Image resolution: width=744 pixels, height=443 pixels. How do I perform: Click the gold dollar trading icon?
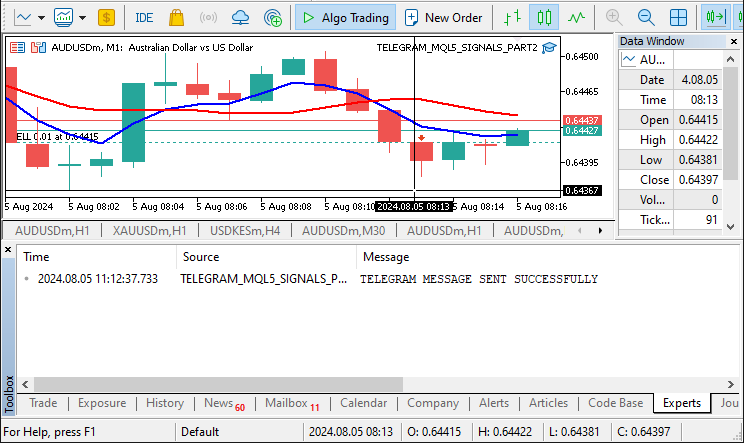[x=106, y=18]
